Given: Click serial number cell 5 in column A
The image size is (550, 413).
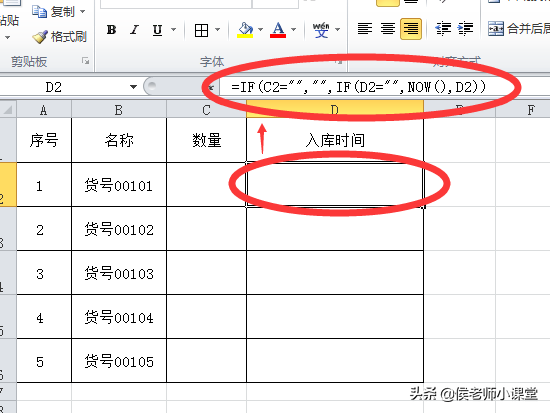Looking at the screenshot, I should pyautogui.click(x=44, y=361).
